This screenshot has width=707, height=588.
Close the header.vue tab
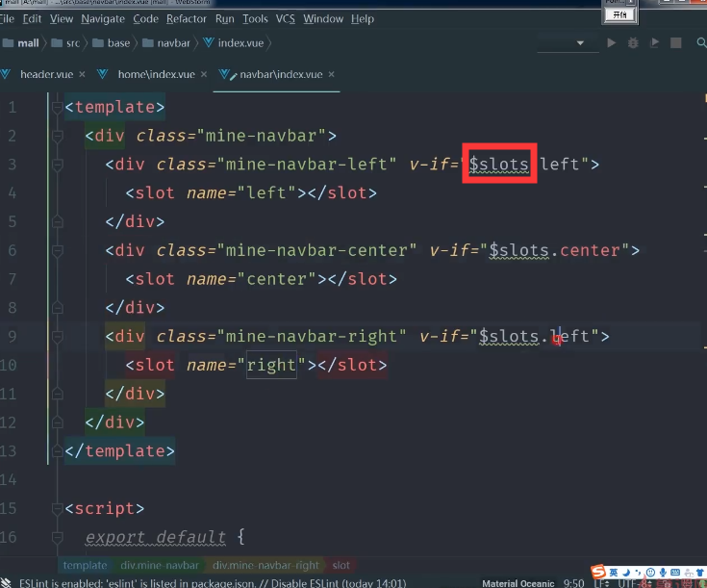pyautogui.click(x=82, y=74)
